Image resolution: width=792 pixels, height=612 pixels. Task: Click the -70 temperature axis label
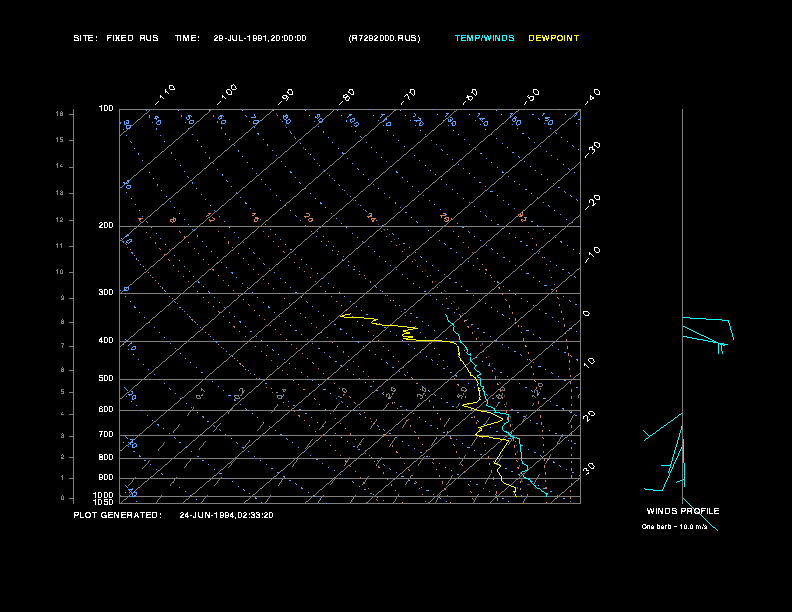click(408, 97)
